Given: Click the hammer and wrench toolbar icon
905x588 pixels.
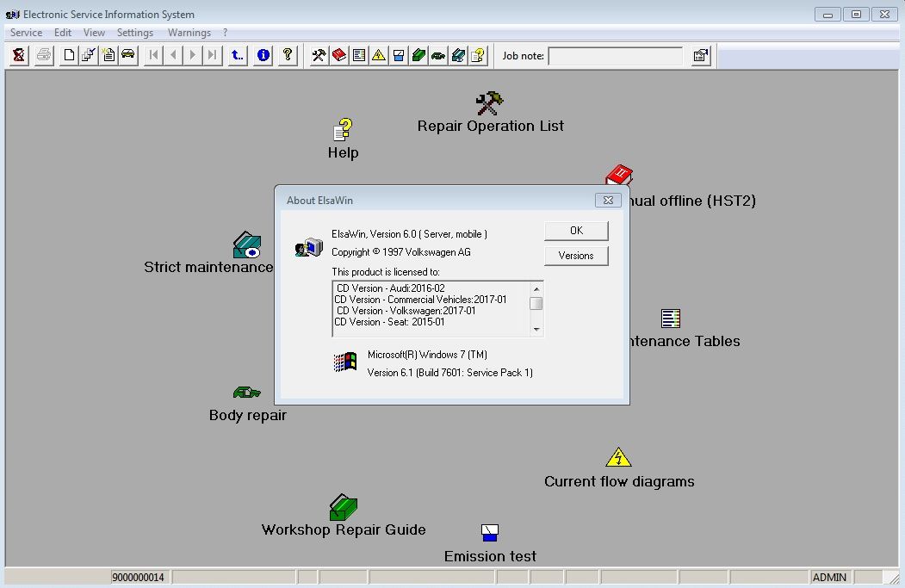Looking at the screenshot, I should (x=318, y=55).
